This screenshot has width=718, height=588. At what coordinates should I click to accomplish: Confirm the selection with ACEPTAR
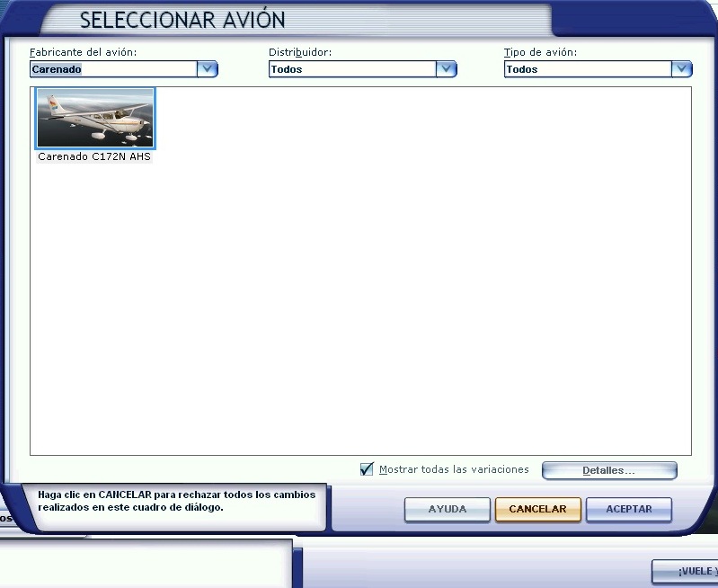pyautogui.click(x=629, y=509)
